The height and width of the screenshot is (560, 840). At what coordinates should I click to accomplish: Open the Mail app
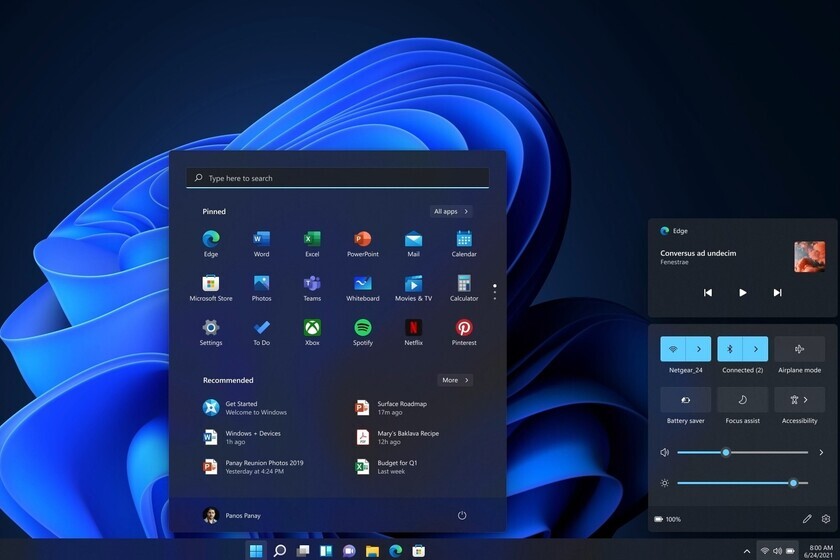click(x=413, y=244)
